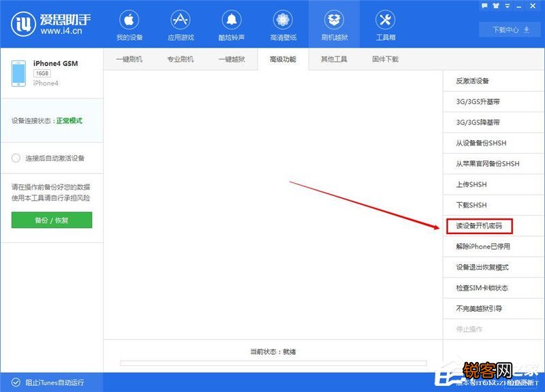Click the 阻止iTunes自动运行 status text

[x=54, y=382]
